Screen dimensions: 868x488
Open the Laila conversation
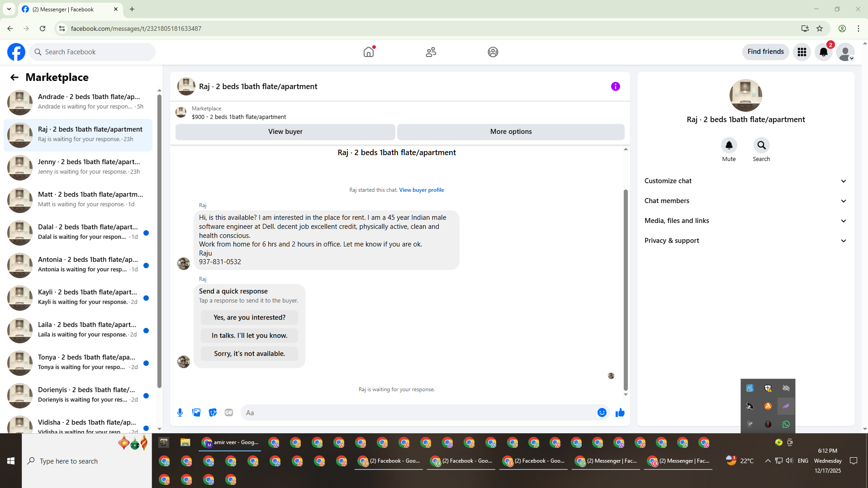coord(78,330)
